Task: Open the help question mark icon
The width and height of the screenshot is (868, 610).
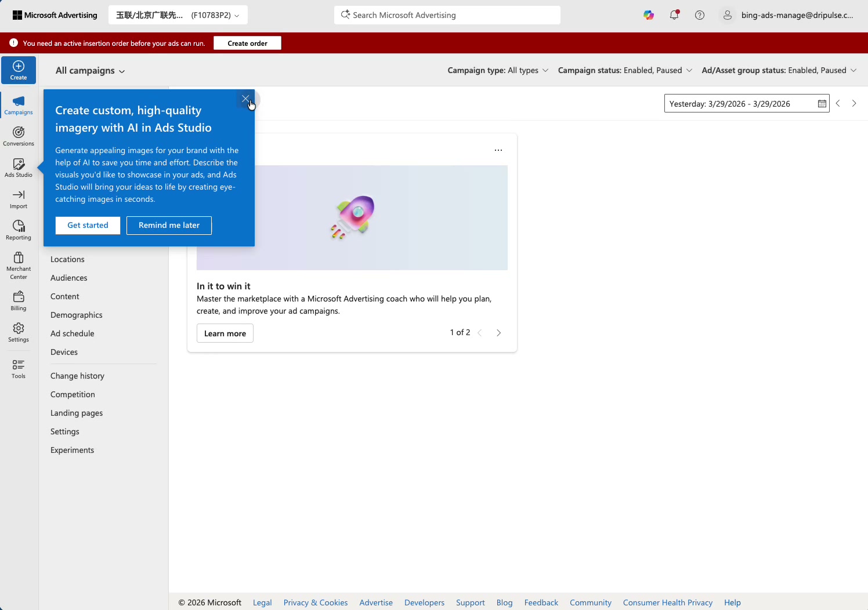Action: (700, 15)
